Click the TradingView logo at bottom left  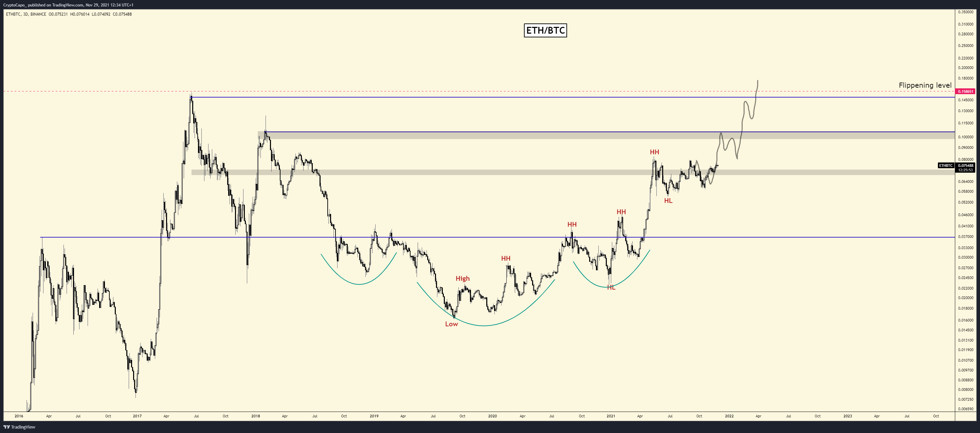tap(19, 427)
